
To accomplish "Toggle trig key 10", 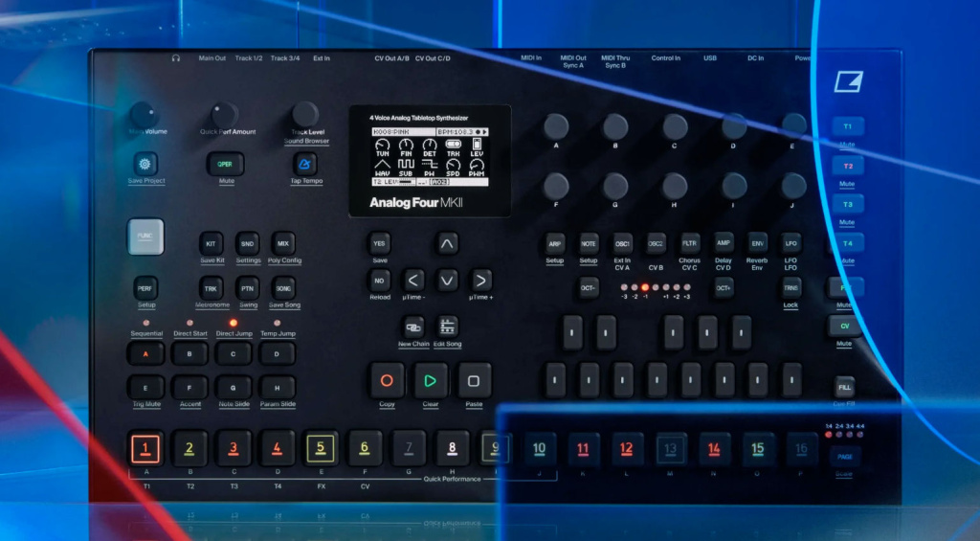I will (540, 448).
